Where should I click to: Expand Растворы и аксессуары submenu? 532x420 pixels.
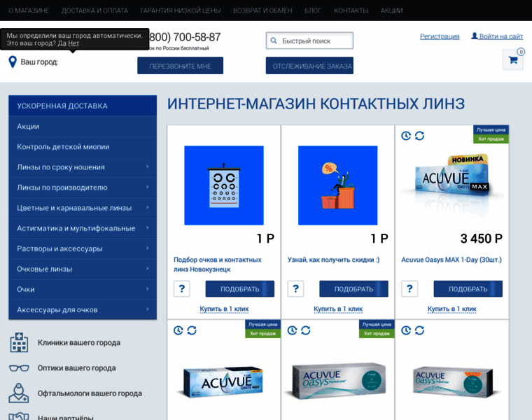click(x=148, y=248)
